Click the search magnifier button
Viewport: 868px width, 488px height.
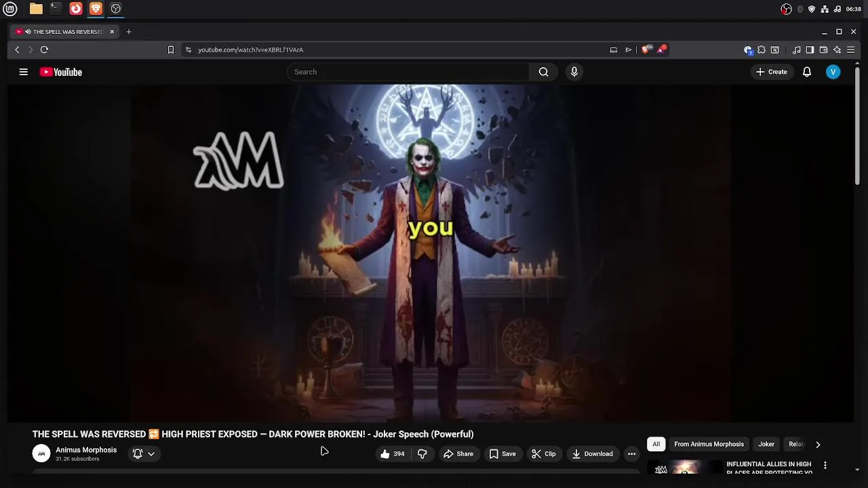(x=543, y=72)
